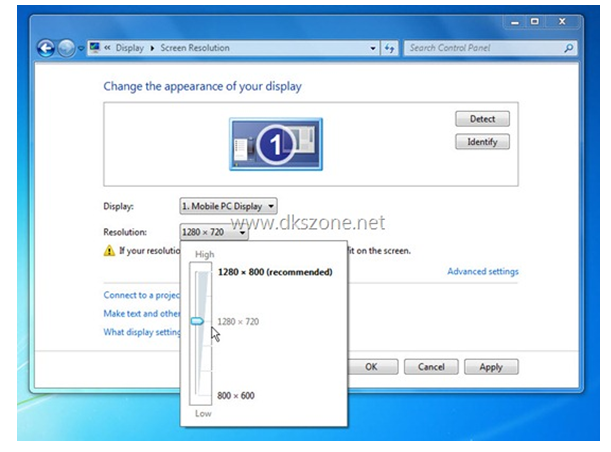This screenshot has width=611, height=452.
Task: Click the 1280 × 720 resolution label
Action: tap(238, 321)
